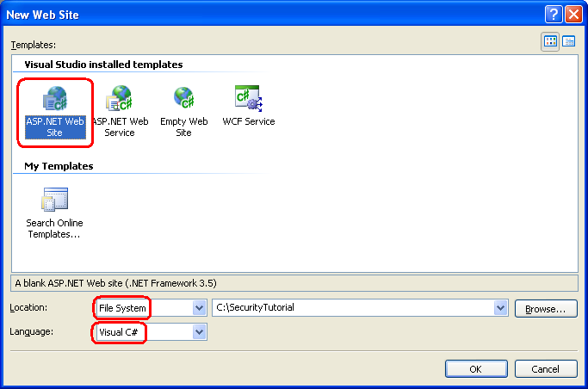Open the Language dropdown arrow

pyautogui.click(x=199, y=332)
